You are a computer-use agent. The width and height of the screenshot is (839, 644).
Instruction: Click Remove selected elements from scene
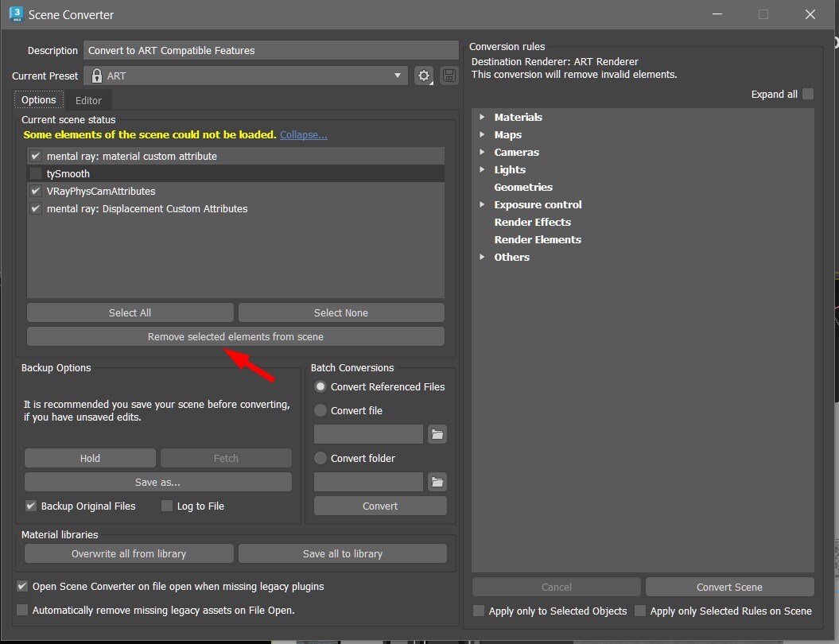coord(235,336)
